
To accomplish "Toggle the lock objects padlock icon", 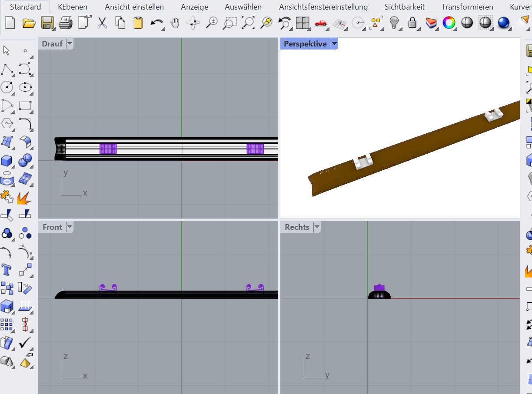I will 412,23.
